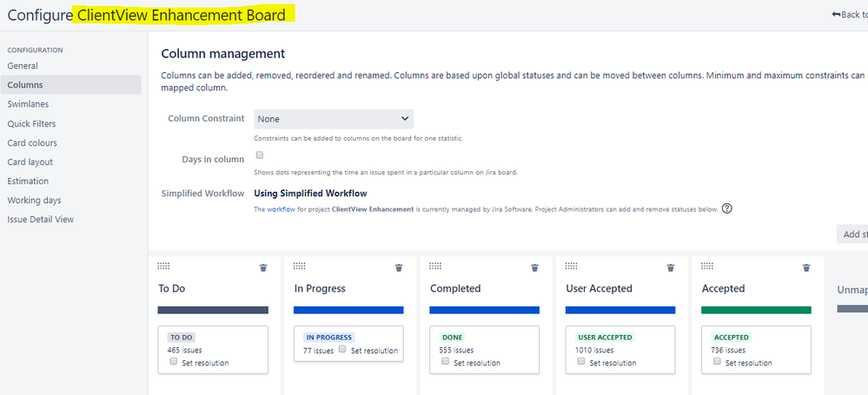This screenshot has height=395, width=868.
Task: Follow the workflow link
Action: tap(282, 210)
